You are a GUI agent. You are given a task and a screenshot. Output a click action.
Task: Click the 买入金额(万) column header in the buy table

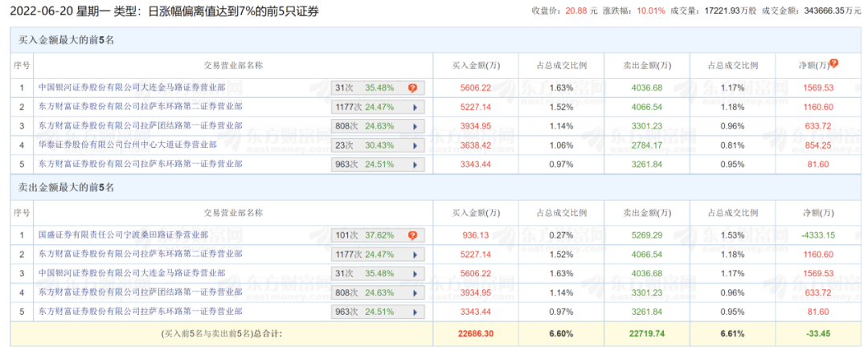(x=476, y=65)
